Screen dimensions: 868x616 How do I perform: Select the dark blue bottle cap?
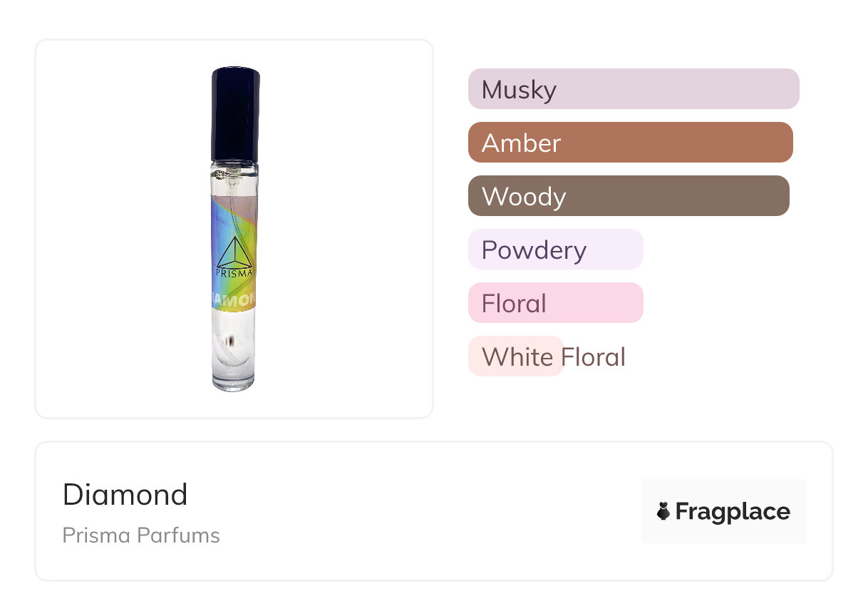coord(235,113)
